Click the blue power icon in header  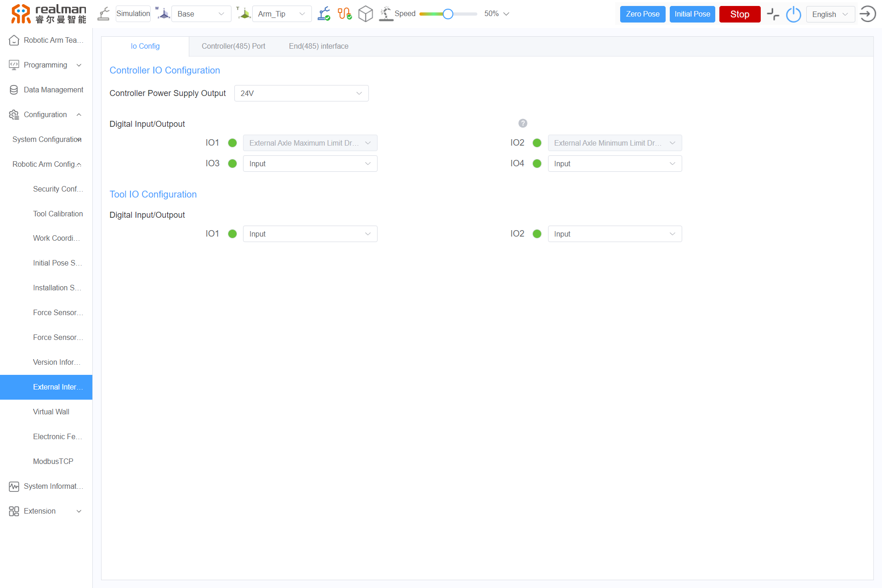click(793, 14)
